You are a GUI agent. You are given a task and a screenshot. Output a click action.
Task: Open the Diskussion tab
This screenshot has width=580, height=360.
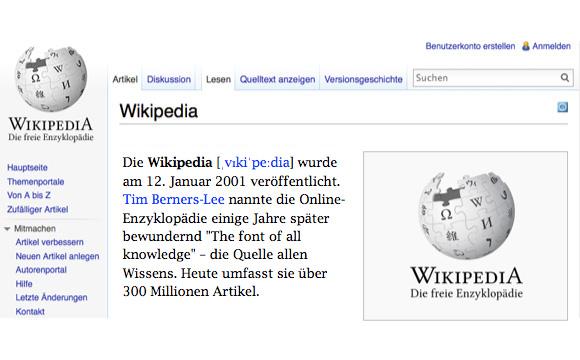pyautogui.click(x=169, y=79)
